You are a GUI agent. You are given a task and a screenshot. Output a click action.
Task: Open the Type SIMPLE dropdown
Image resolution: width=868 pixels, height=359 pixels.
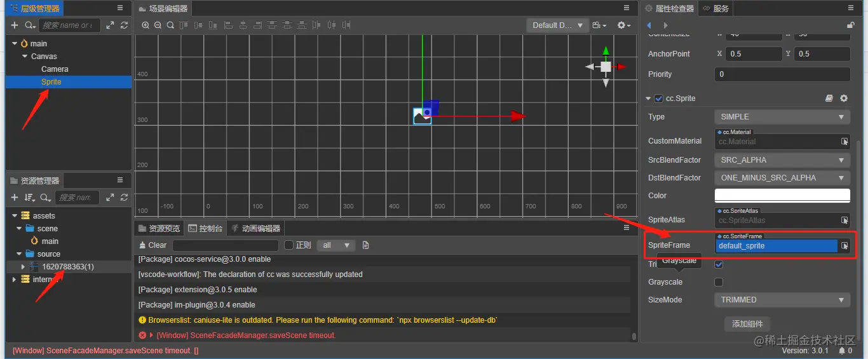coord(782,117)
